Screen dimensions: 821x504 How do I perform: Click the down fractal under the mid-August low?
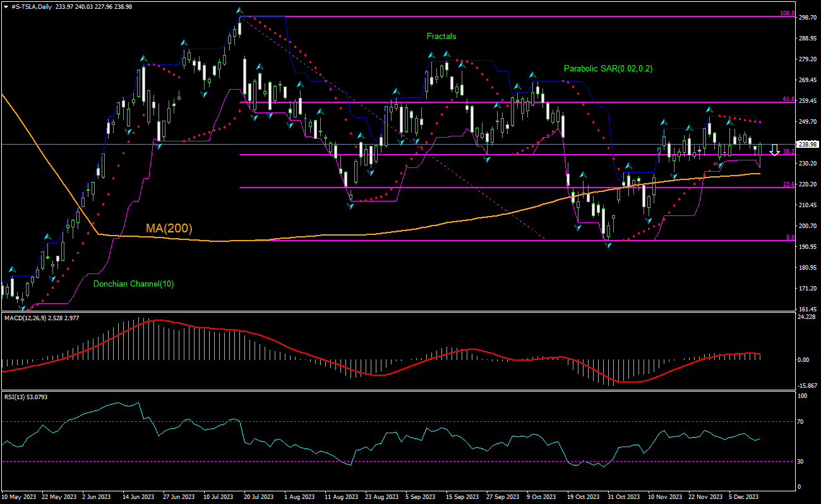pyautogui.click(x=351, y=206)
